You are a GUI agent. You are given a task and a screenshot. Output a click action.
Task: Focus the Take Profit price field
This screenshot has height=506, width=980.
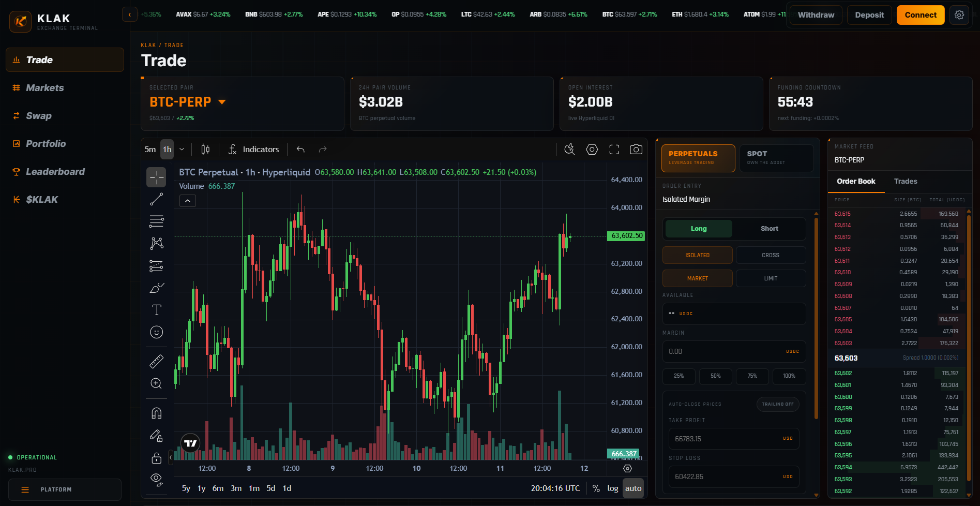734,439
